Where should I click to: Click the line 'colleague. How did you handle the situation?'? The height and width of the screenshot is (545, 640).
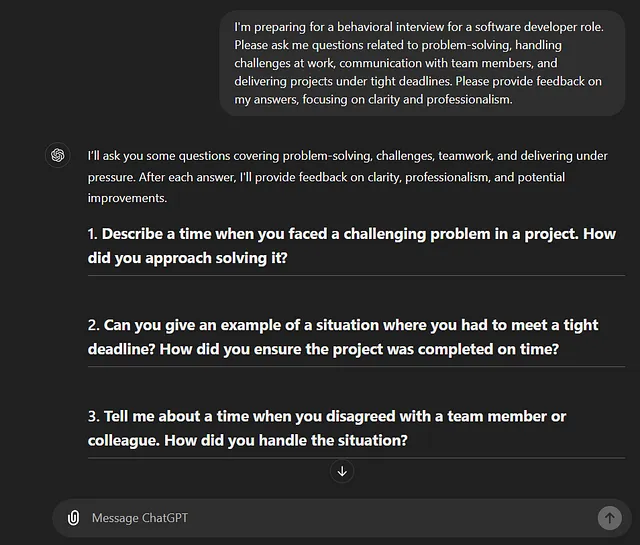[247, 440]
